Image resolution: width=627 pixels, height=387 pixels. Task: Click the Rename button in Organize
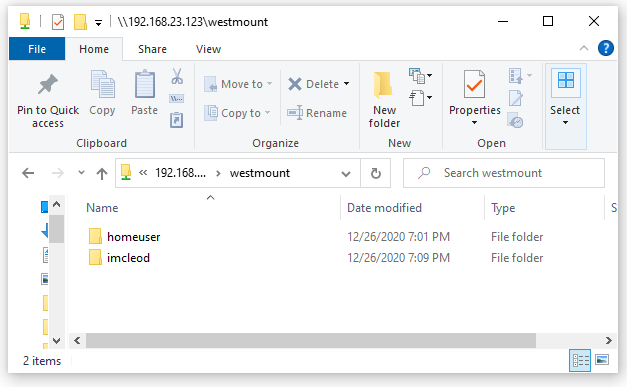click(x=317, y=113)
